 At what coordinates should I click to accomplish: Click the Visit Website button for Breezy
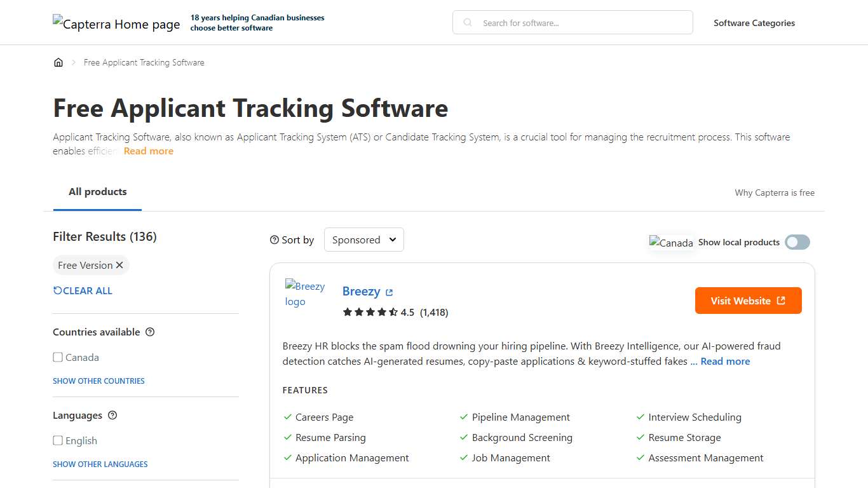748,301
